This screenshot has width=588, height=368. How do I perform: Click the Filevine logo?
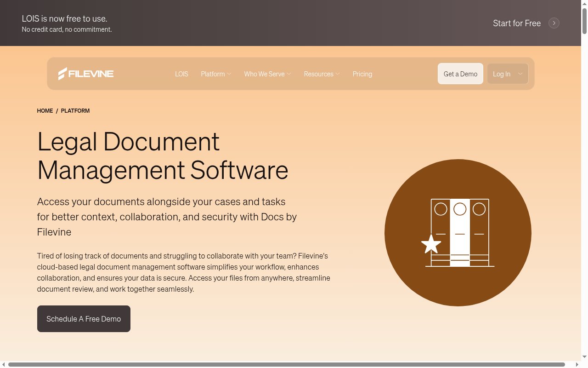click(86, 74)
